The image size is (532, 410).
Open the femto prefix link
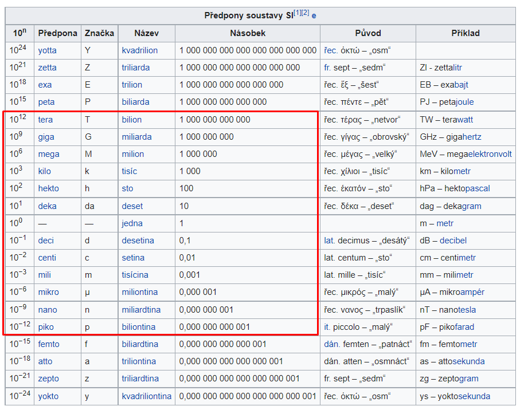click(x=48, y=344)
